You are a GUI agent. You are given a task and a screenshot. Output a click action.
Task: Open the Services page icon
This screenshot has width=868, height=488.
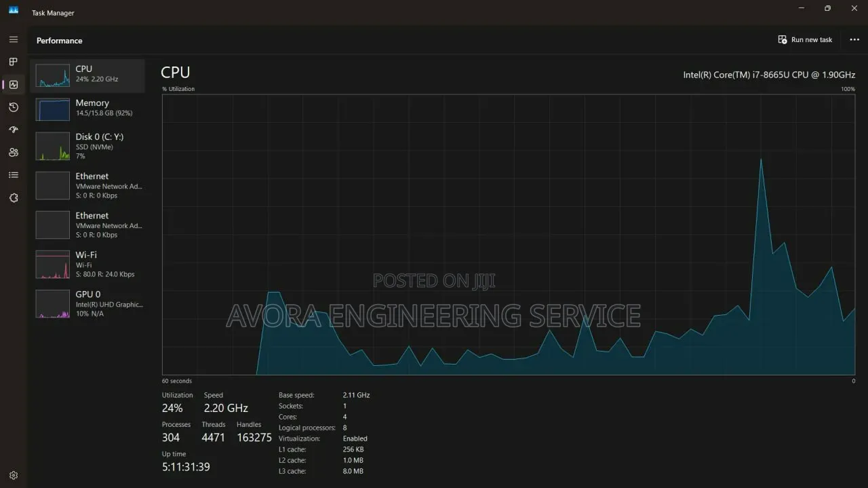(x=14, y=198)
